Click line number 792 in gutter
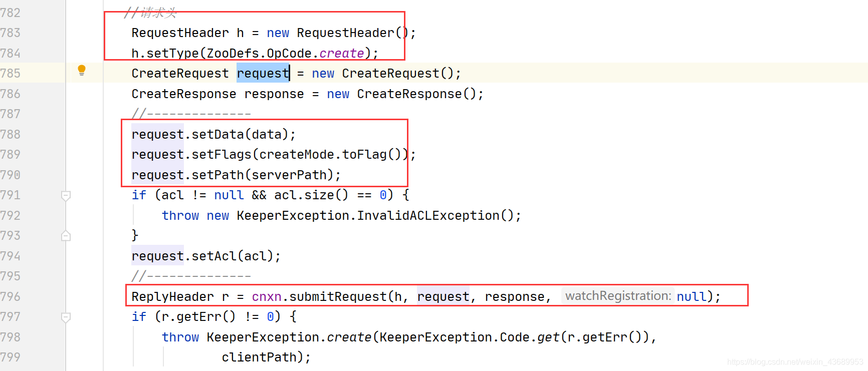Viewport: 868px width, 371px height. coord(11,215)
